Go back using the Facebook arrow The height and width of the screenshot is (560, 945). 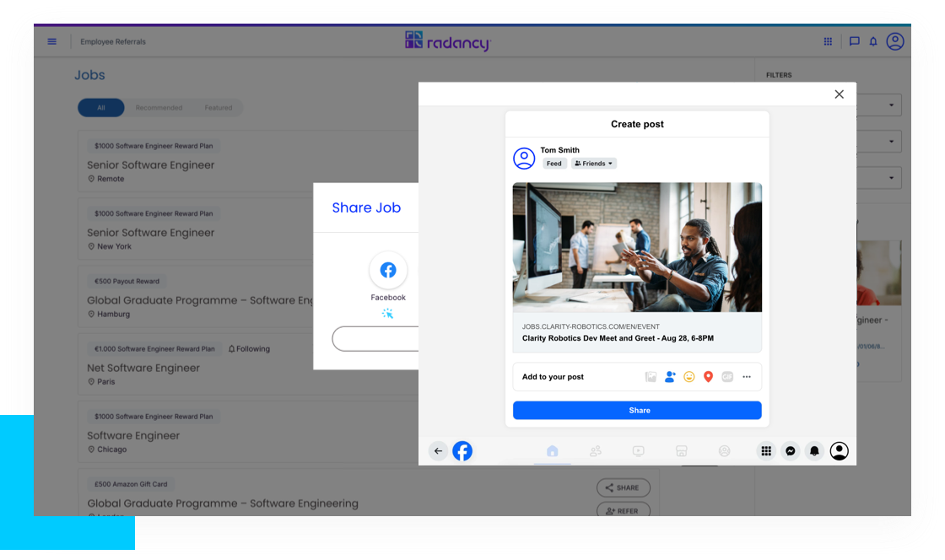pyautogui.click(x=438, y=451)
